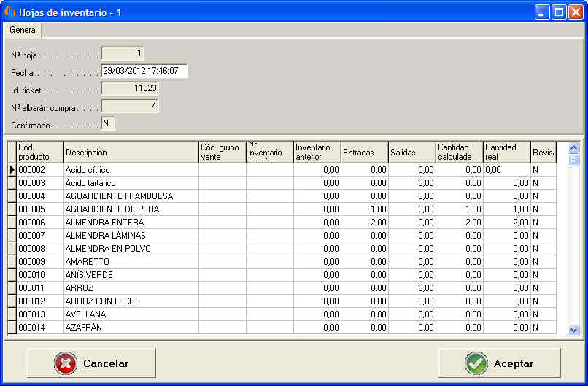Close the Hojas de inventario window

[576, 12]
